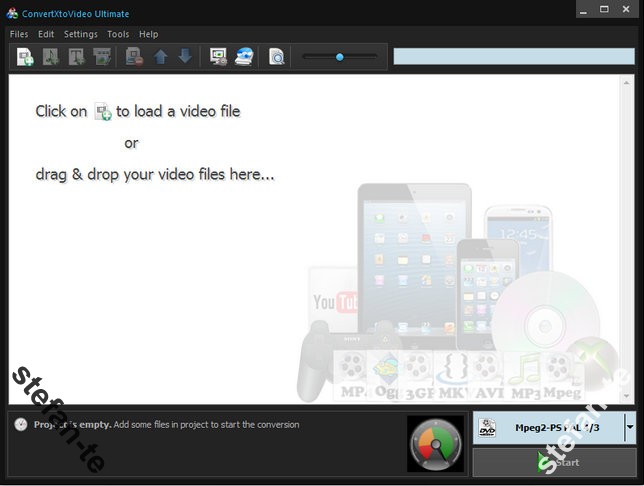This screenshot has width=644, height=486.
Task: Click the Start conversion button
Action: pyautogui.click(x=554, y=462)
